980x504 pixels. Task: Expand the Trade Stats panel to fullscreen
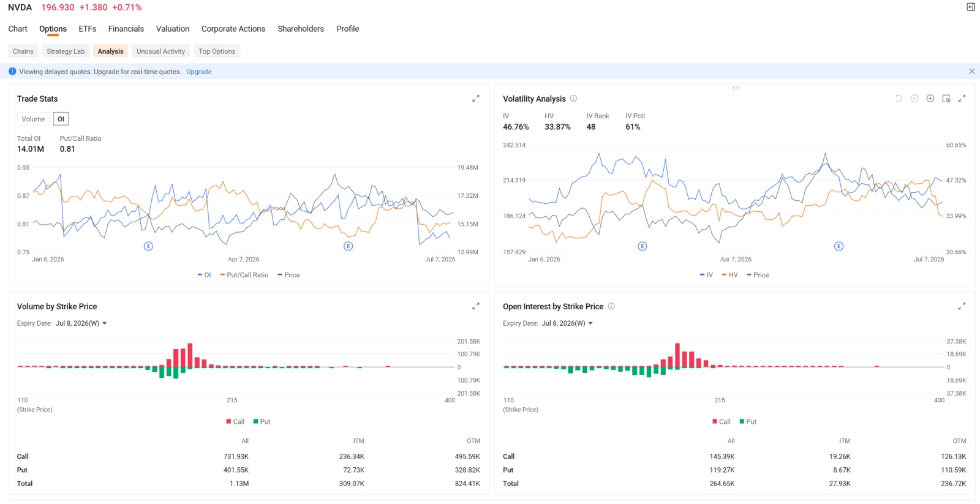tap(475, 99)
